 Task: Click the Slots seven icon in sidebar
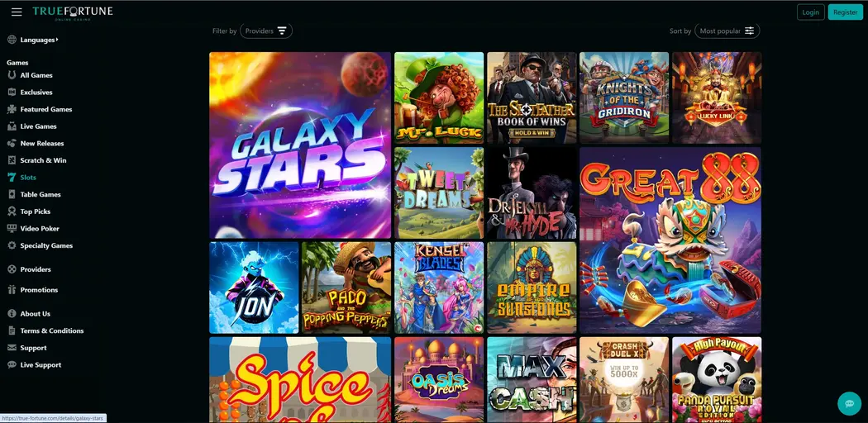point(12,178)
